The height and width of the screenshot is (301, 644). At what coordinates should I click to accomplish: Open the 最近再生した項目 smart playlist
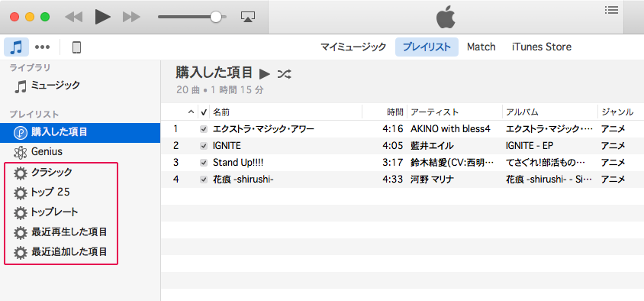tap(69, 232)
